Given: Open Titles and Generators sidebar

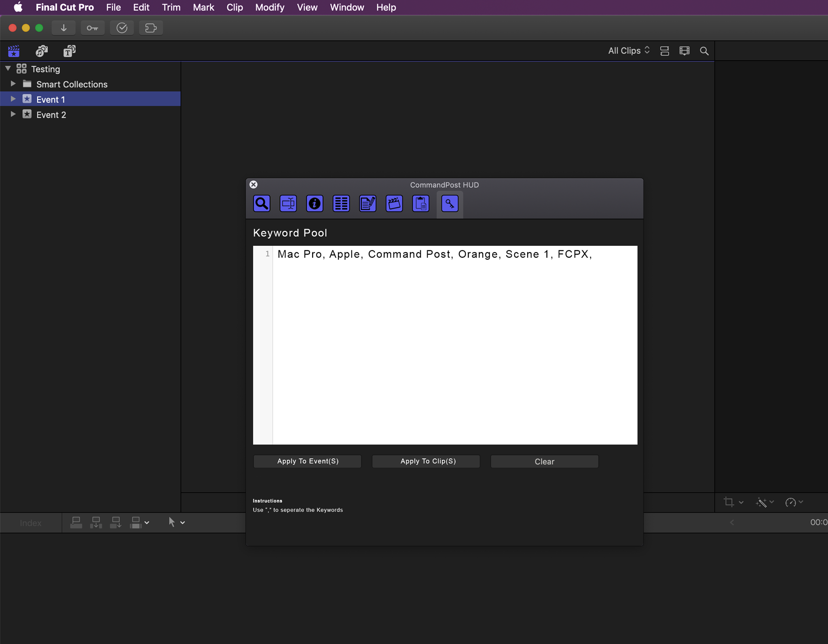Looking at the screenshot, I should (70, 51).
